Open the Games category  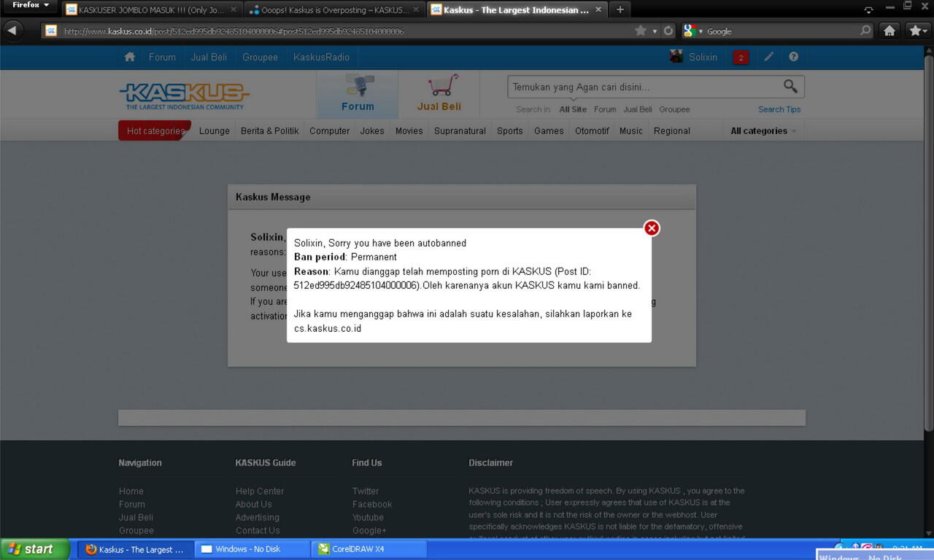click(x=549, y=131)
